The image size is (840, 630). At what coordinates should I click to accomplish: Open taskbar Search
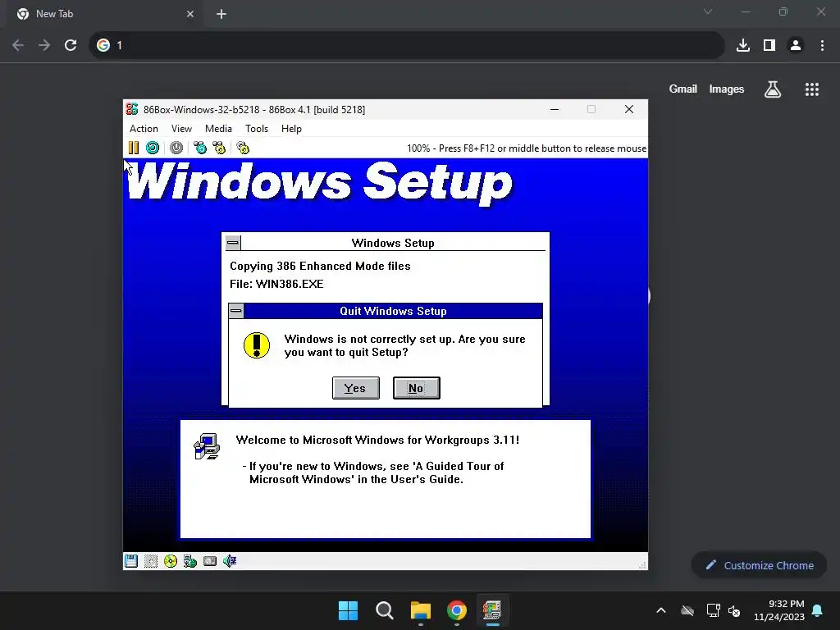(385, 610)
